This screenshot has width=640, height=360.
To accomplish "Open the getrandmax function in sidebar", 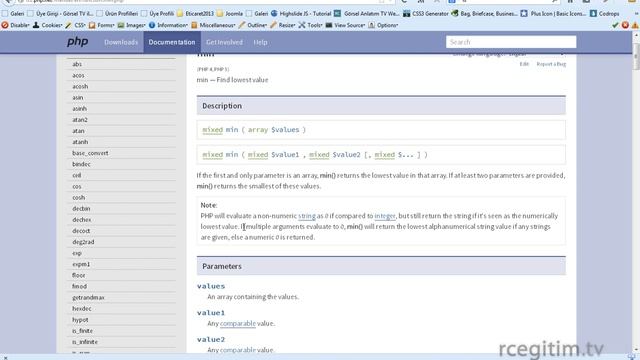I will (88, 298).
